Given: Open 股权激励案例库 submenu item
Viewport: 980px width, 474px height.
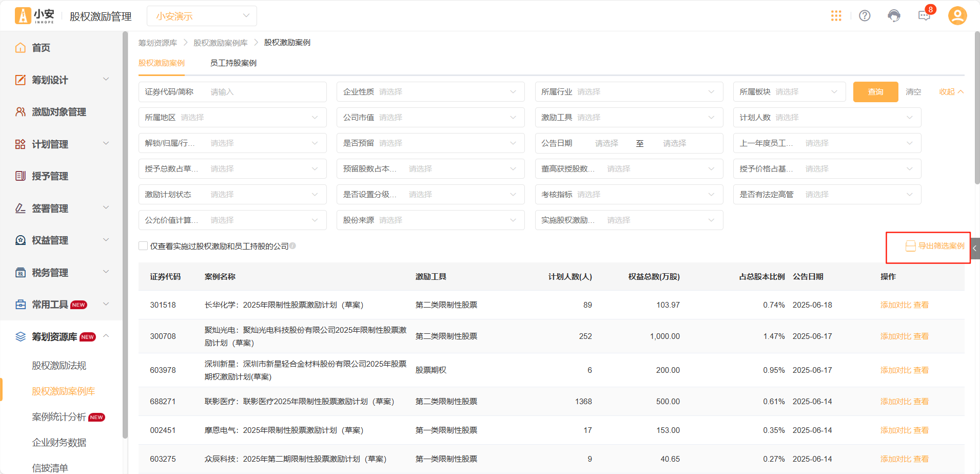Looking at the screenshot, I should (x=64, y=391).
